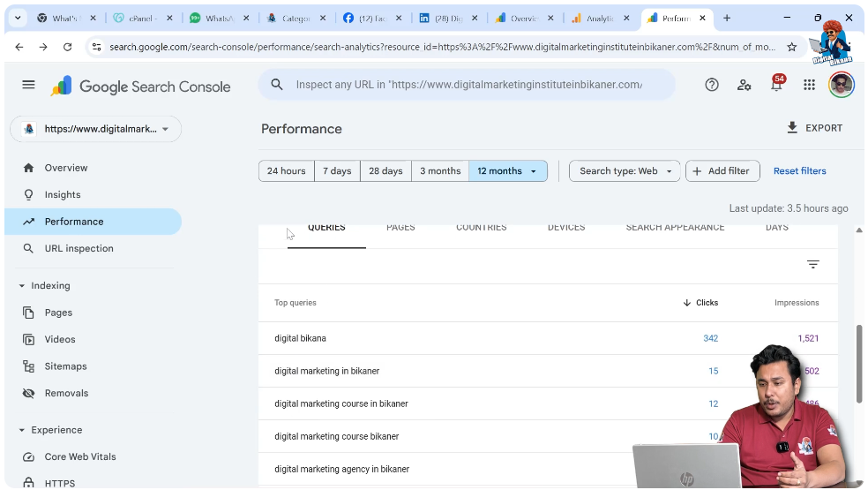Close the cPanel browser tab
Screen dimensions: 868x490
click(169, 19)
